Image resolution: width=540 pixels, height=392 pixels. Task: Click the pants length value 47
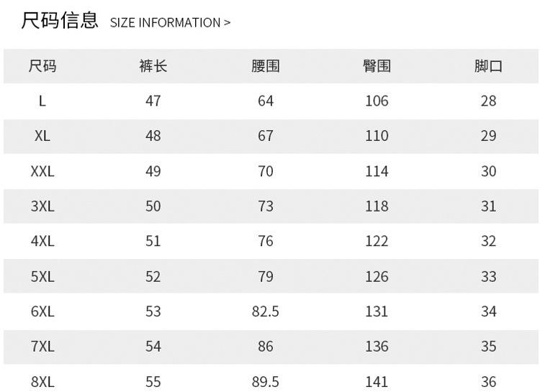(153, 101)
